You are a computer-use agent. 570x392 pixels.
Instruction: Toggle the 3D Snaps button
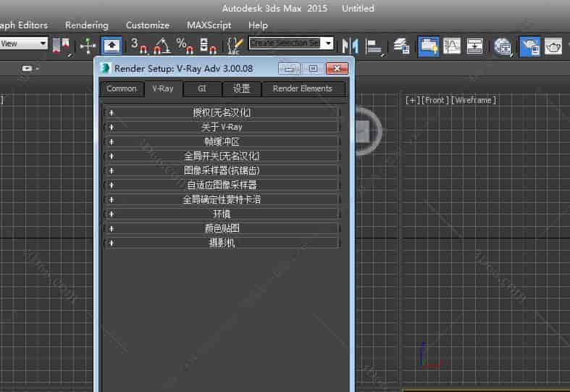click(x=138, y=46)
